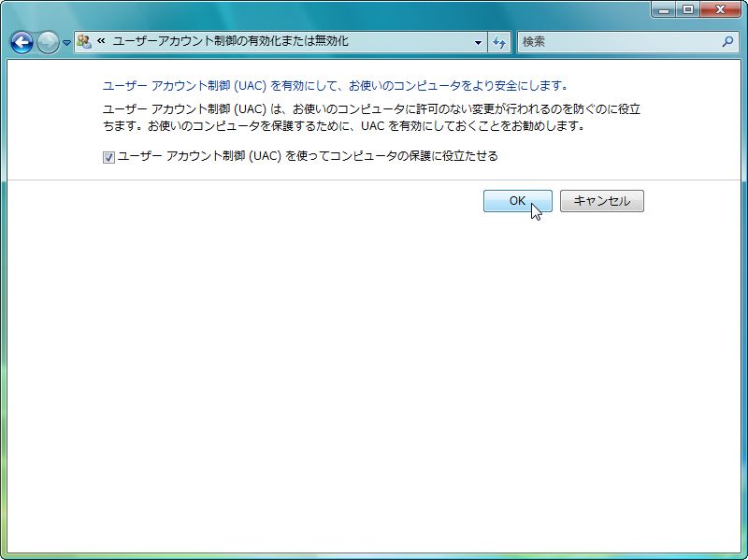The image size is (748, 560).
Task: Click the greyed Forward arrow button
Action: (48, 42)
